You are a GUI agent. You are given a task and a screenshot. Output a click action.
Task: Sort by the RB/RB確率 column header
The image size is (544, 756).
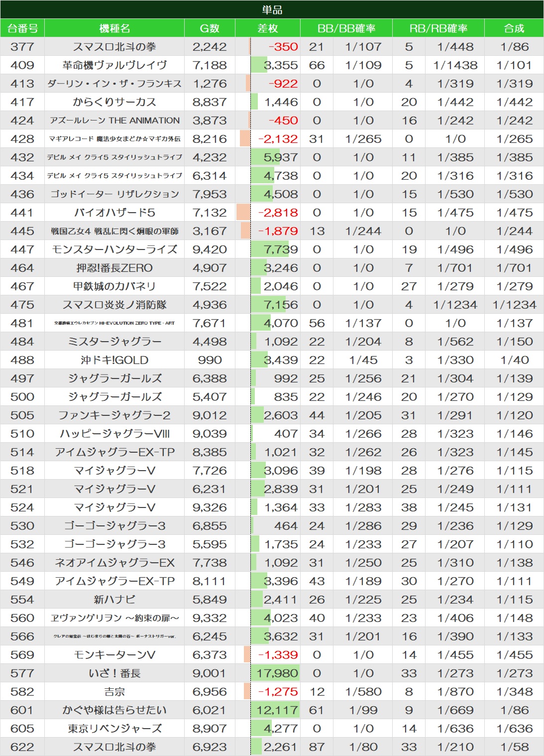click(438, 28)
